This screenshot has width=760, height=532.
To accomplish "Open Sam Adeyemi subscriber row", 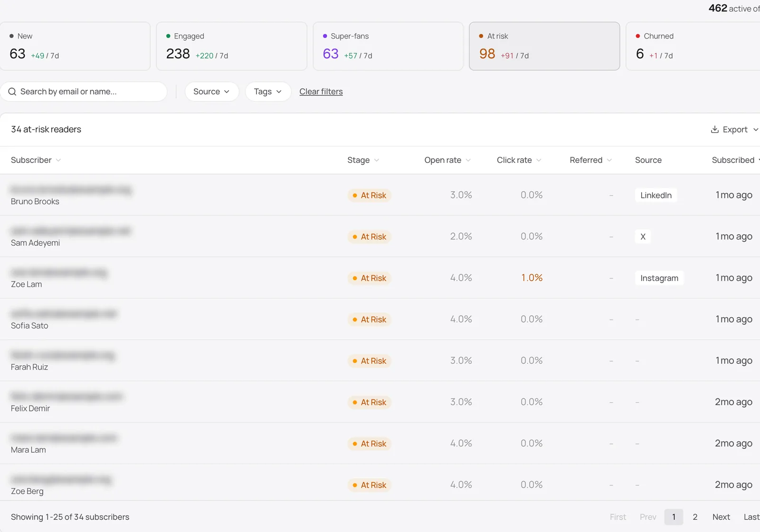I will pyautogui.click(x=380, y=237).
